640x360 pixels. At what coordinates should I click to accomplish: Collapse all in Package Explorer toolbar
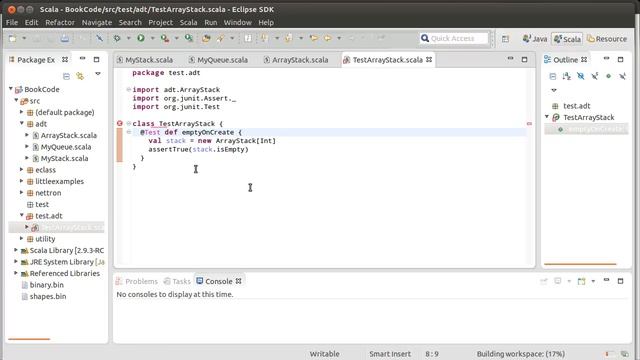pos(66,76)
